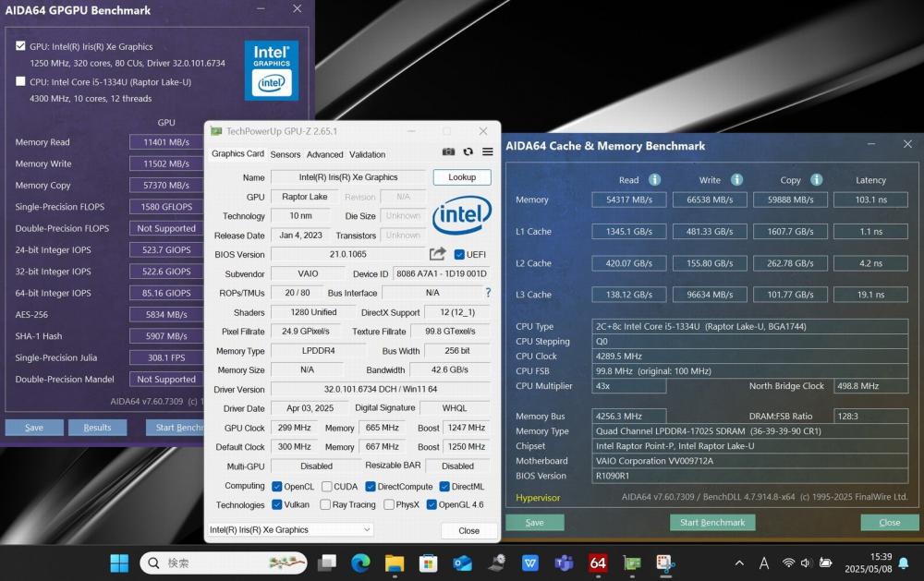The image size is (924, 581).
Task: Toggle the Vulkan checkbox
Action: click(x=277, y=504)
